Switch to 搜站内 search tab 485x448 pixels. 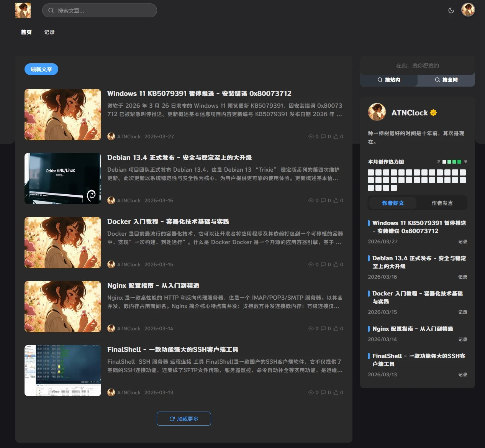[389, 80]
